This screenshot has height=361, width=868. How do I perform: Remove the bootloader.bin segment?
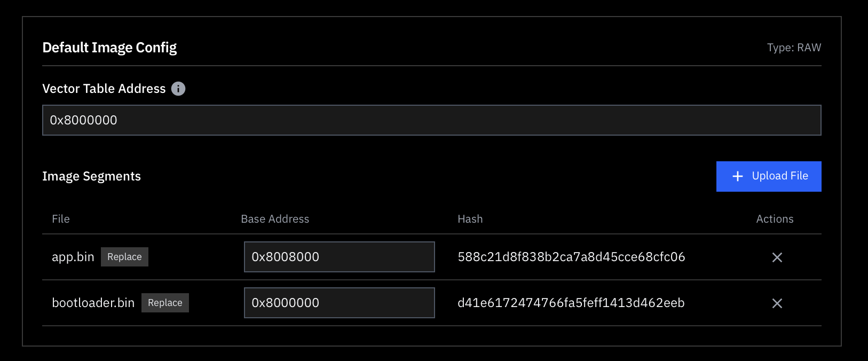777,303
